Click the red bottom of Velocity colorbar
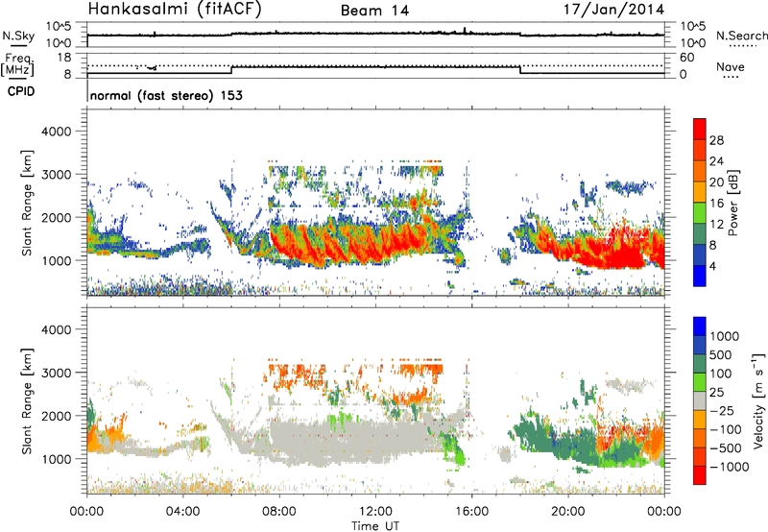The height and width of the screenshot is (532, 768). click(x=700, y=475)
